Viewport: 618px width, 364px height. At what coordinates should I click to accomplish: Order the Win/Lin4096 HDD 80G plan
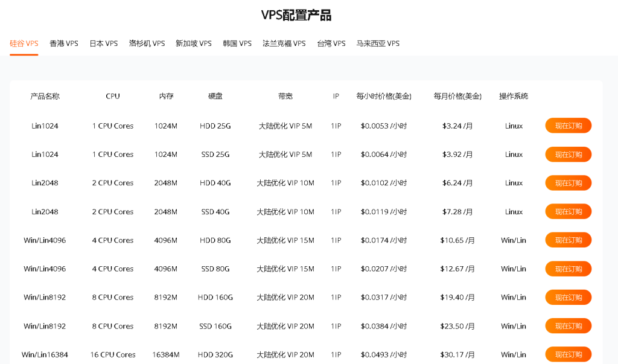568,240
